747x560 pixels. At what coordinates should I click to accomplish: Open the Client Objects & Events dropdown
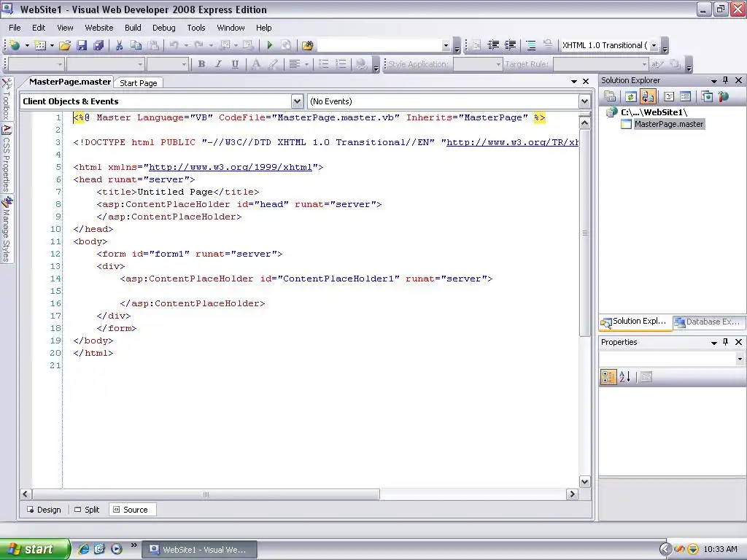tap(297, 101)
